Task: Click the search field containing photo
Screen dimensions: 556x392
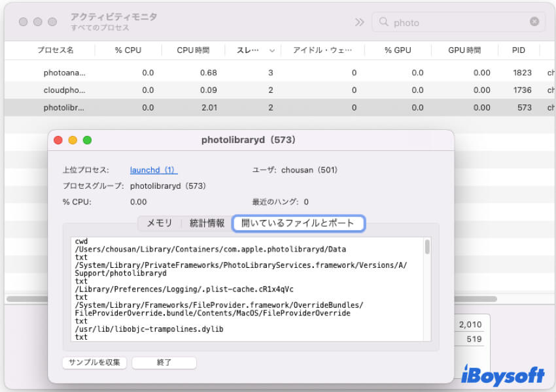Action: tap(458, 22)
